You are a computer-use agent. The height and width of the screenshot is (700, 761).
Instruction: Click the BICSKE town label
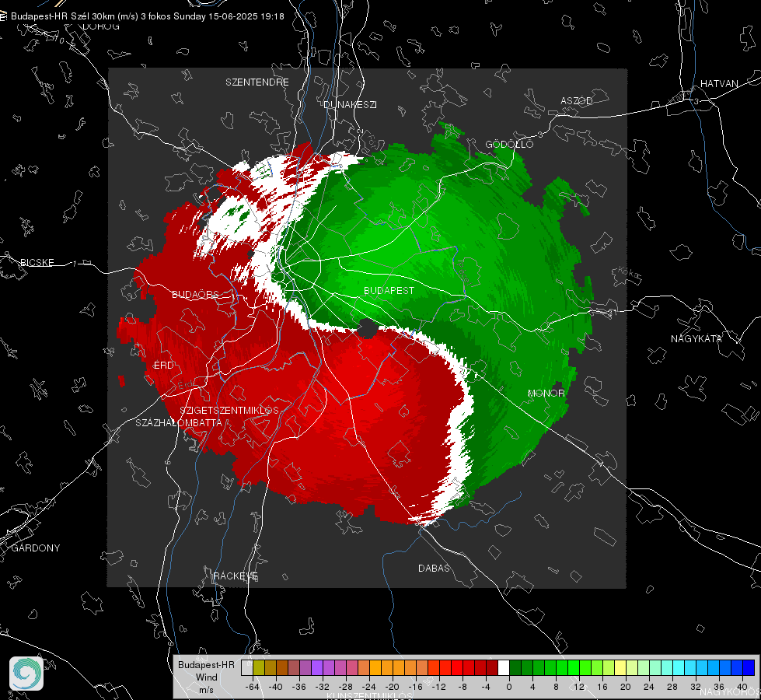point(37,262)
